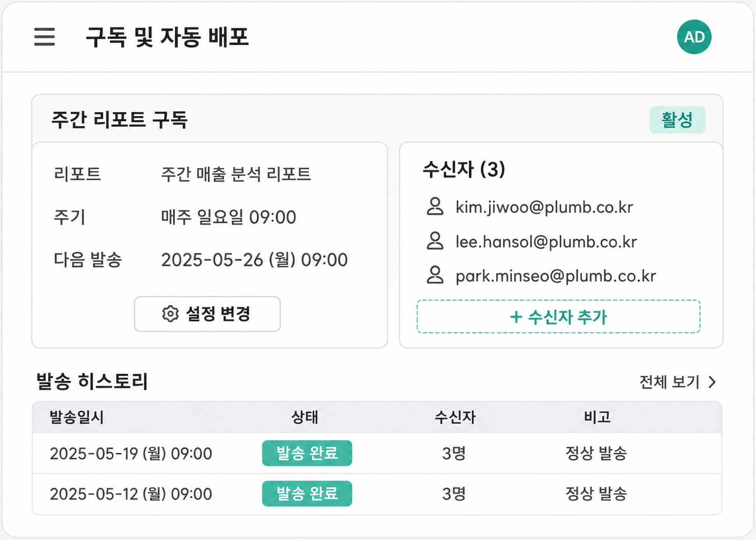This screenshot has height=540, width=756.
Task: Open the hamburger menu
Action: [44, 37]
